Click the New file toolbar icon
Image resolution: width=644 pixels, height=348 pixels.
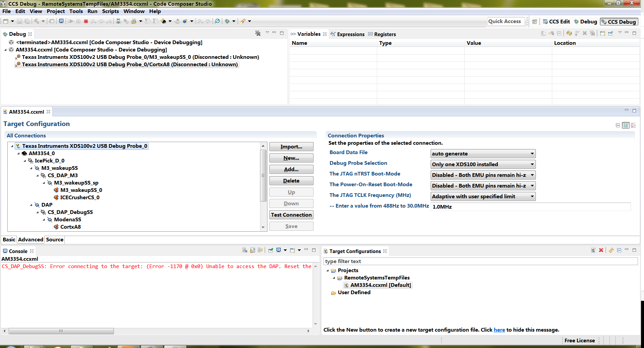click(6, 21)
